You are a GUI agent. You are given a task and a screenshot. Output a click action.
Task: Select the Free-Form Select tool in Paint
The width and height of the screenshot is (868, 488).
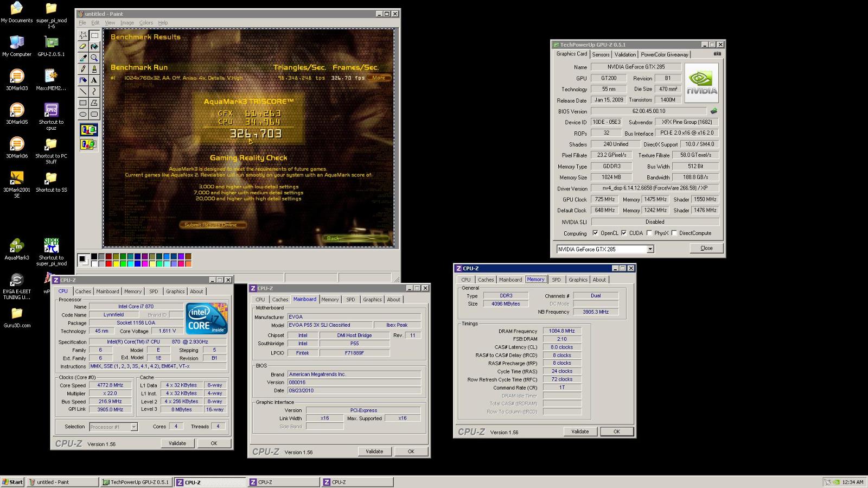click(x=83, y=35)
